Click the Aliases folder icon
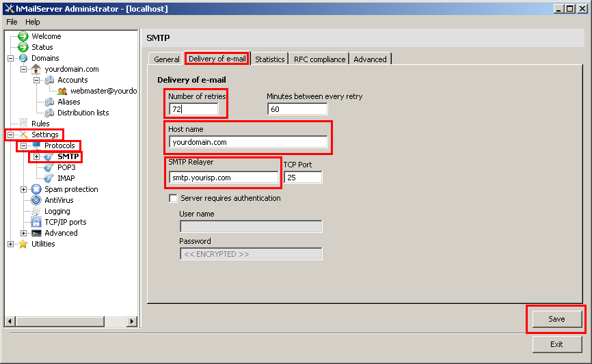The image size is (592, 364). 49,102
